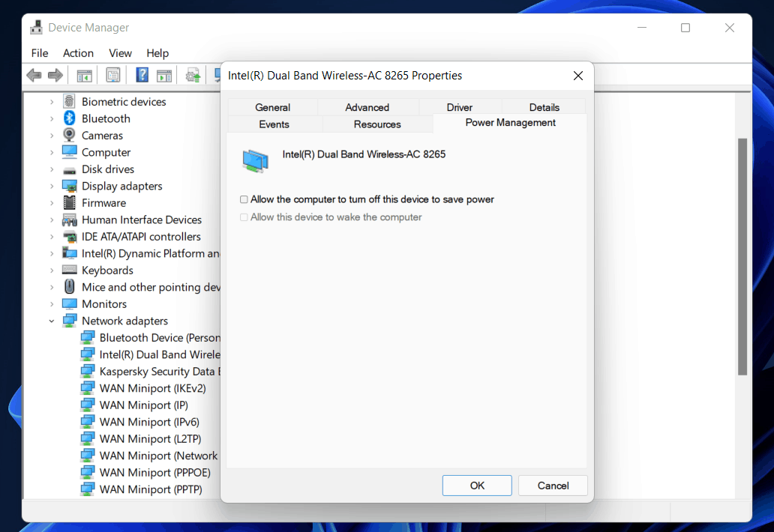Switch to the Driver tab
Viewport: 774px width, 532px height.
click(460, 107)
